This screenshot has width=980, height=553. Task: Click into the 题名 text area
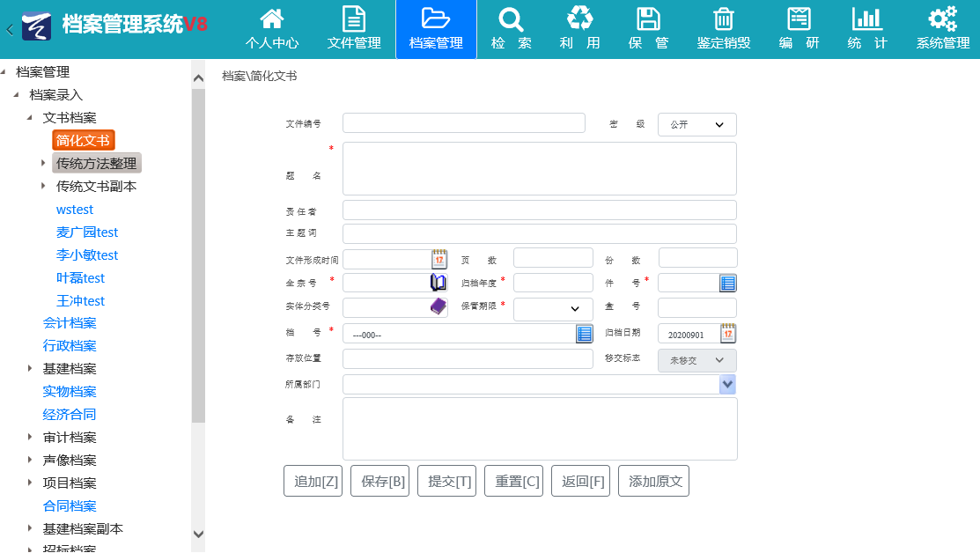(539, 168)
